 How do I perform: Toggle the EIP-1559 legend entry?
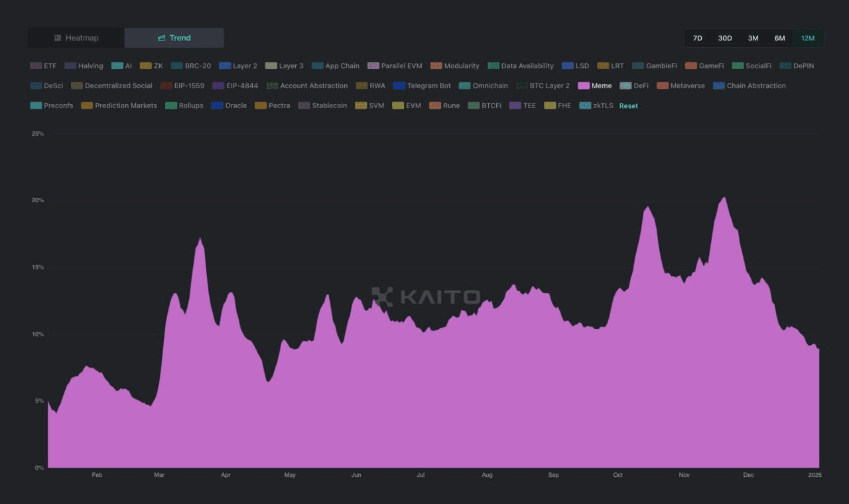tap(182, 86)
